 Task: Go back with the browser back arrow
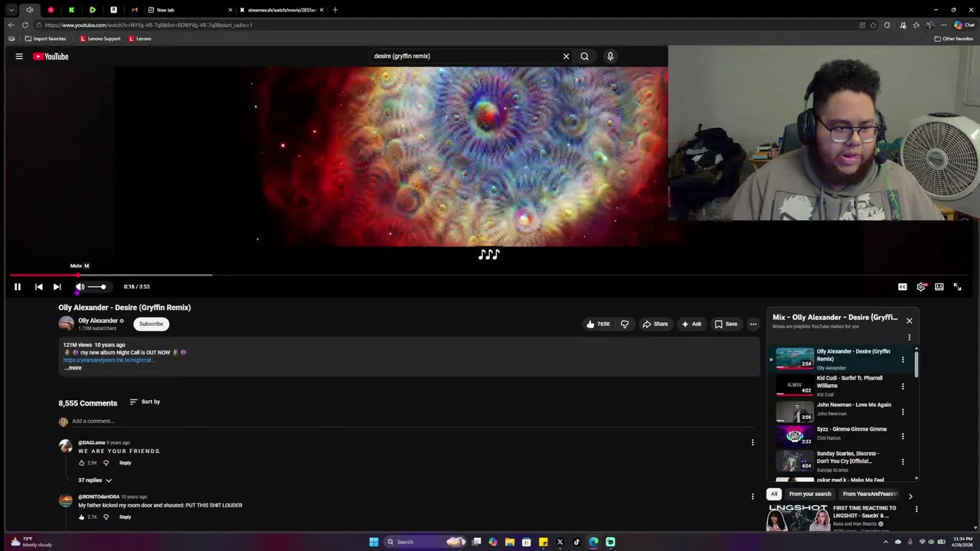click(x=11, y=25)
